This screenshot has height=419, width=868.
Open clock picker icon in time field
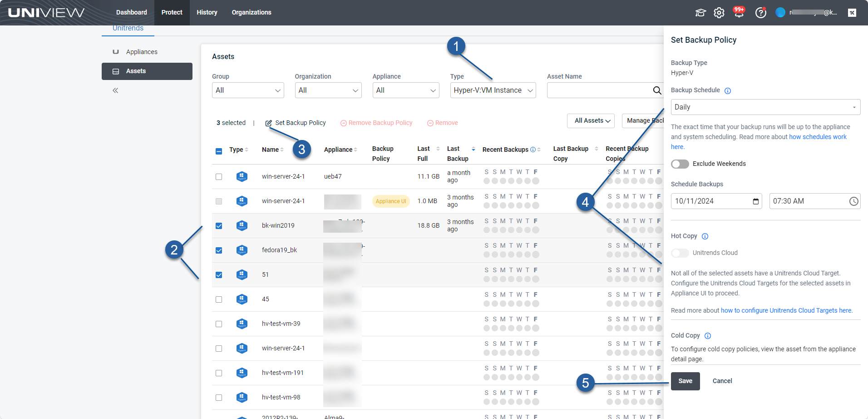(854, 201)
